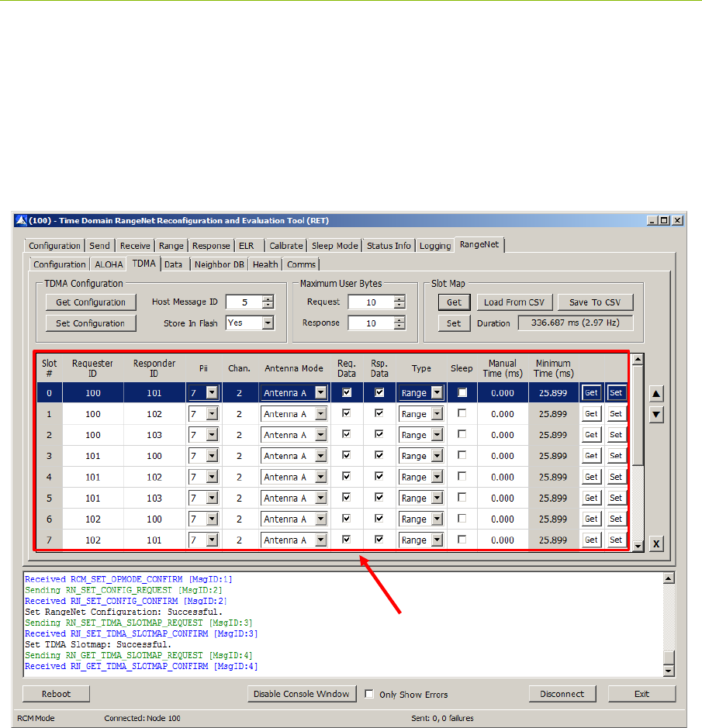
Task: Open the Store In Flash dropdown
Action: (x=268, y=323)
